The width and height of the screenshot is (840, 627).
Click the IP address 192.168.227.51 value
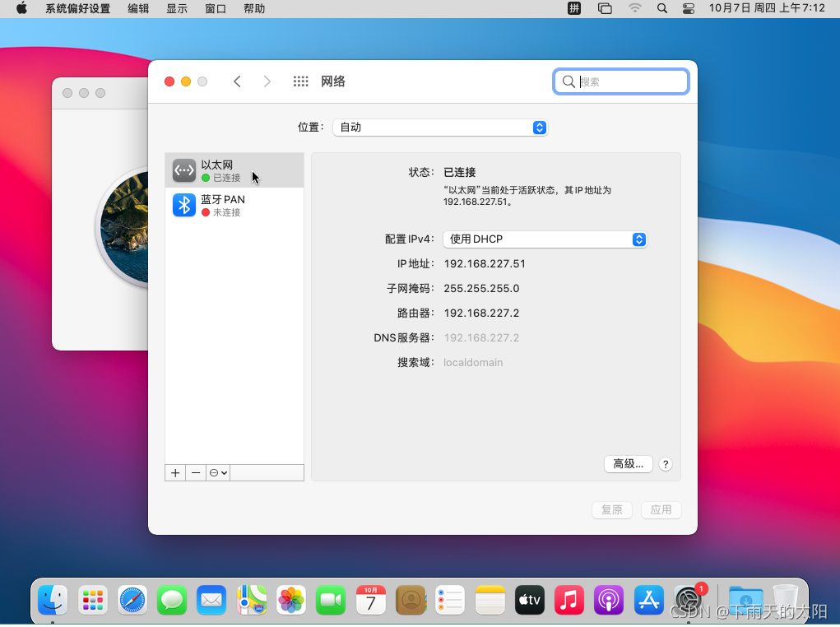pos(485,263)
